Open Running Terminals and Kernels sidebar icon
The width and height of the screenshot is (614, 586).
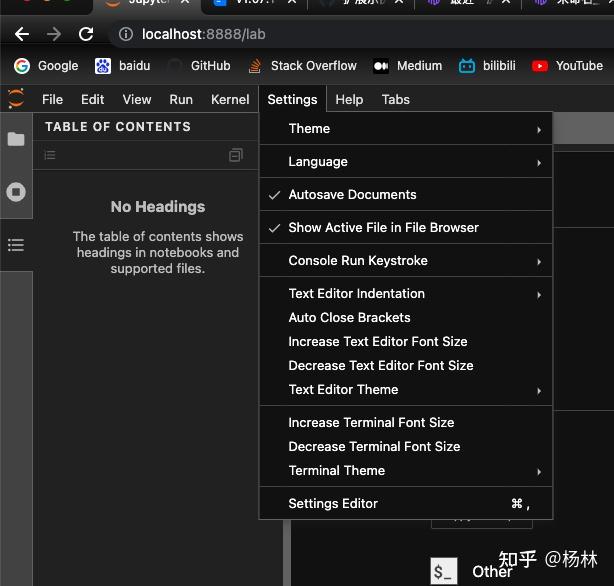16,192
